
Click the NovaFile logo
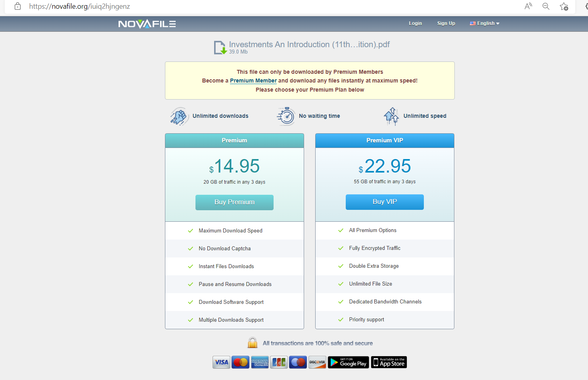coord(147,24)
